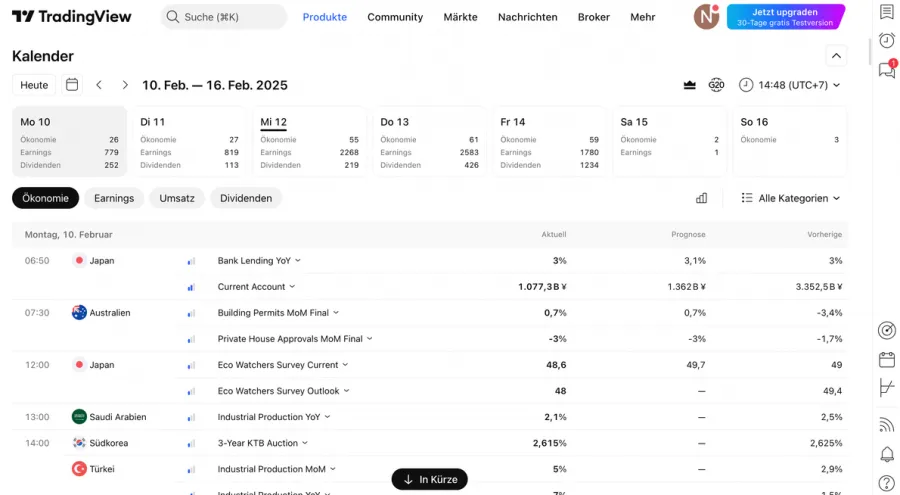Open the Alle Kategorien dropdown

(790, 198)
